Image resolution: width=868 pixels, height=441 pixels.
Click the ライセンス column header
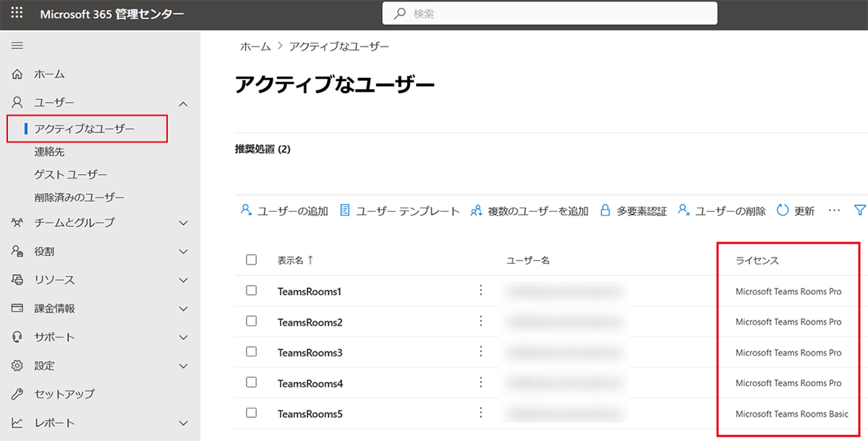757,260
